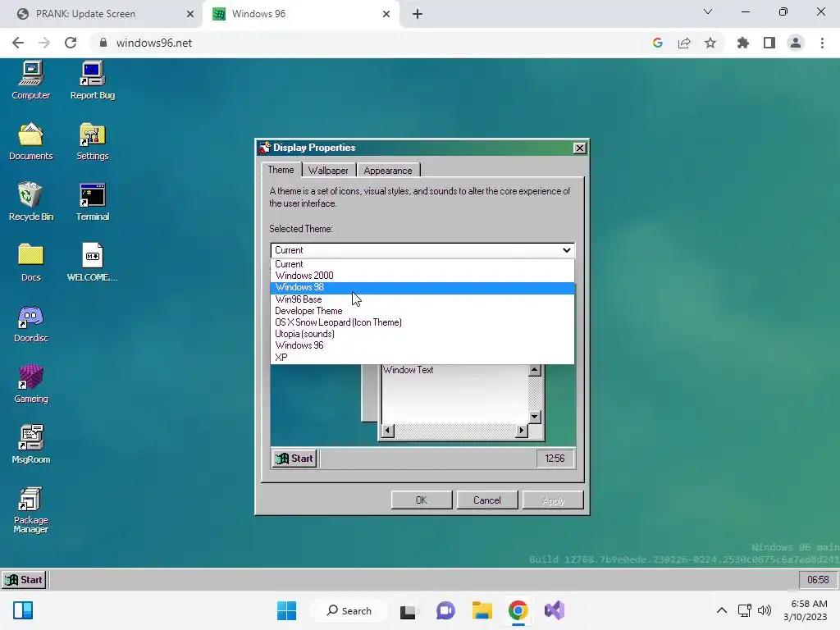
Task: Toggle the browser side panel
Action: coord(769,43)
